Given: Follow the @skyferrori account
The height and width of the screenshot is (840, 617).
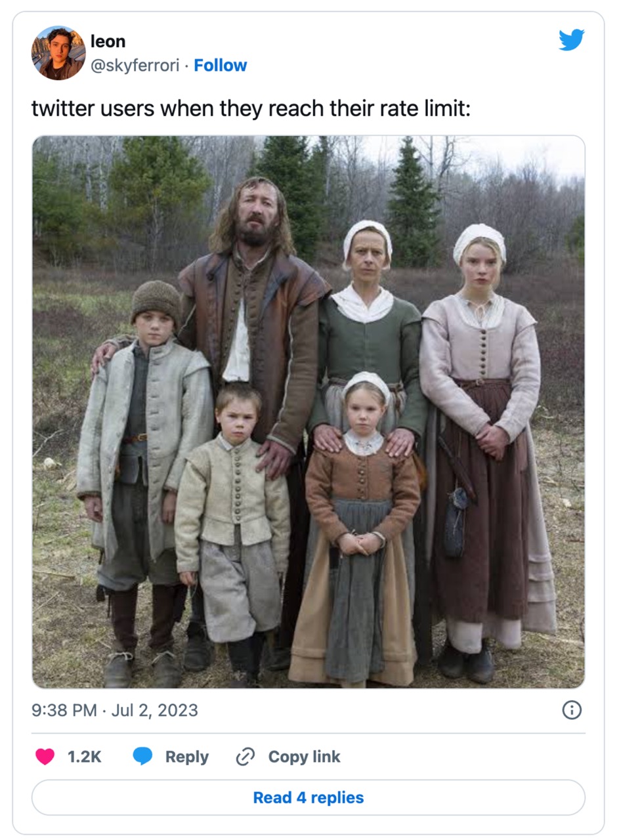Looking at the screenshot, I should pyautogui.click(x=221, y=66).
